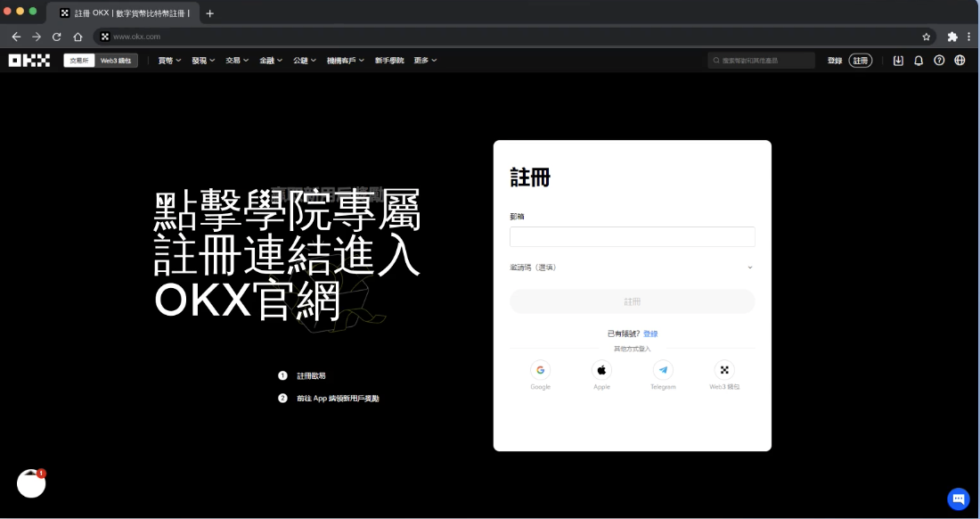Click the navbar search box
Viewport: 980px width, 519px height.
pos(761,61)
